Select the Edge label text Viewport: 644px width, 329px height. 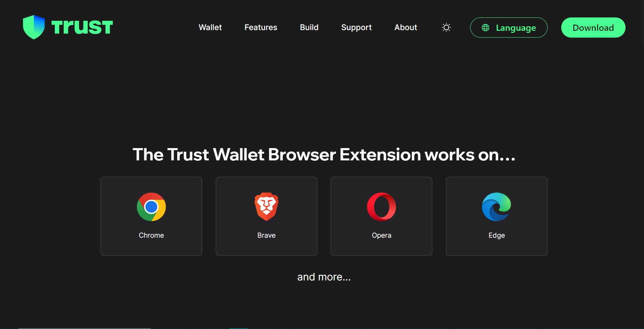(497, 236)
